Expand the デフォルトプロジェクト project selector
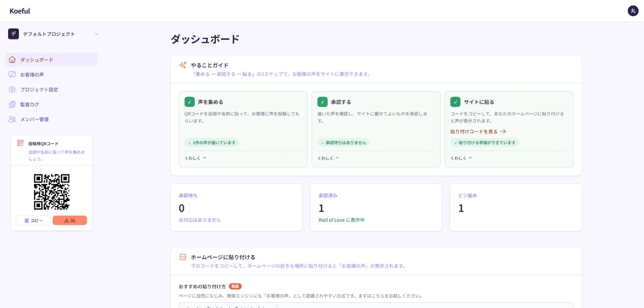 click(53, 34)
